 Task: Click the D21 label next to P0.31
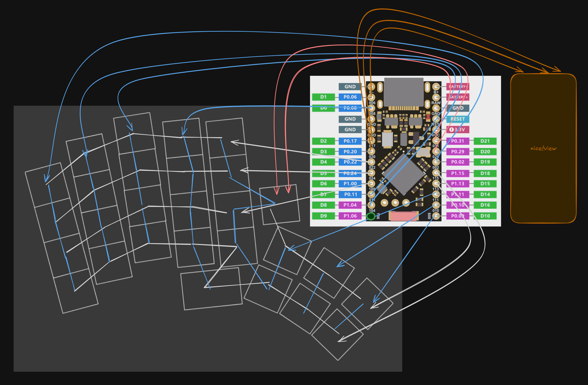point(486,141)
